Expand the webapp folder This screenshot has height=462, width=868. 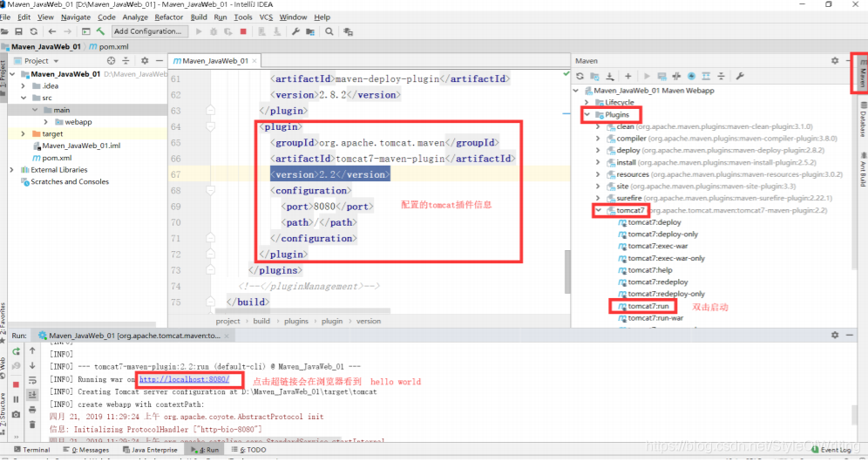tap(46, 122)
